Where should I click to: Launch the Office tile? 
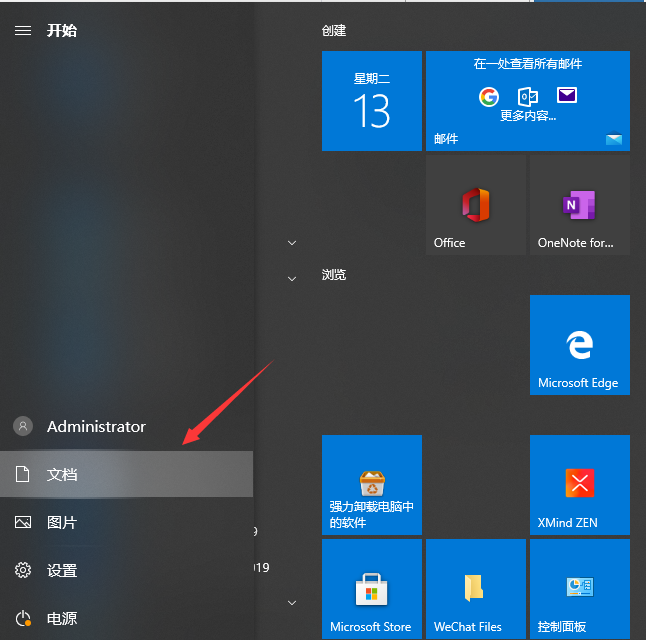pos(475,205)
